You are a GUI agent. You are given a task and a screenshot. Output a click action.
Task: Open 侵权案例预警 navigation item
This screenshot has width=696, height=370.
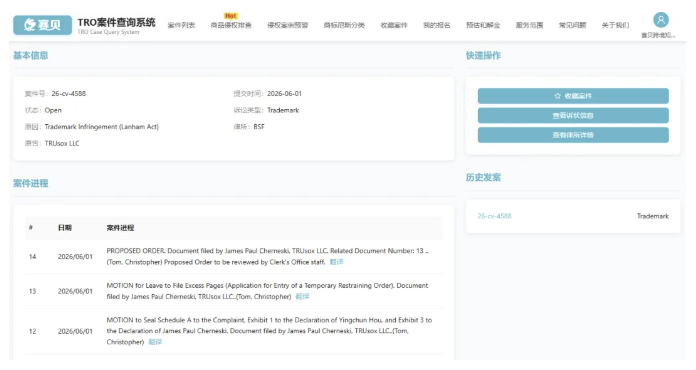point(288,25)
